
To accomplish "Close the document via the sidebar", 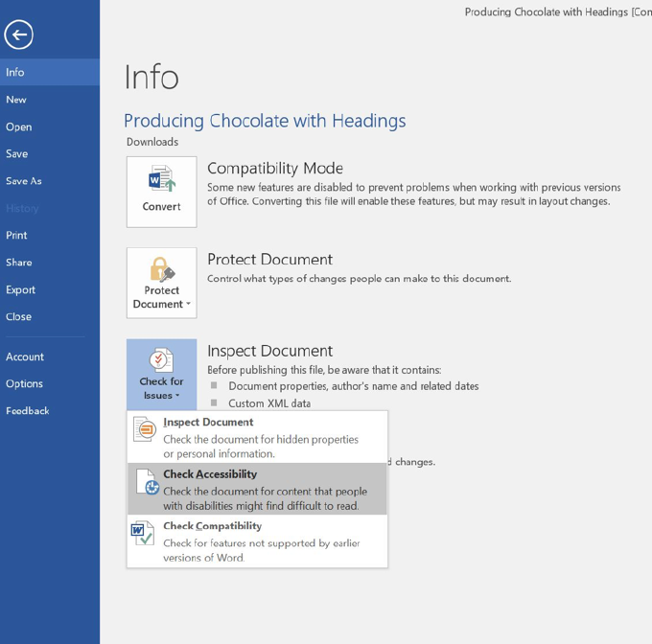I will coord(50,316).
